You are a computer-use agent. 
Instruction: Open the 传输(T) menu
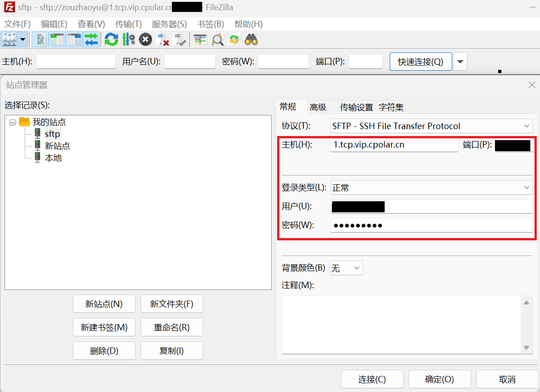(128, 24)
